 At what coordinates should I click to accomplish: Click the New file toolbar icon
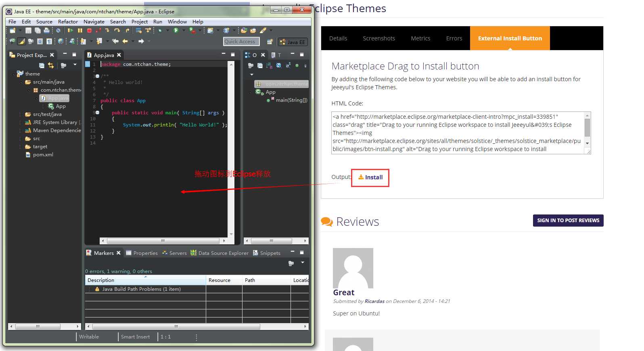[x=13, y=30]
